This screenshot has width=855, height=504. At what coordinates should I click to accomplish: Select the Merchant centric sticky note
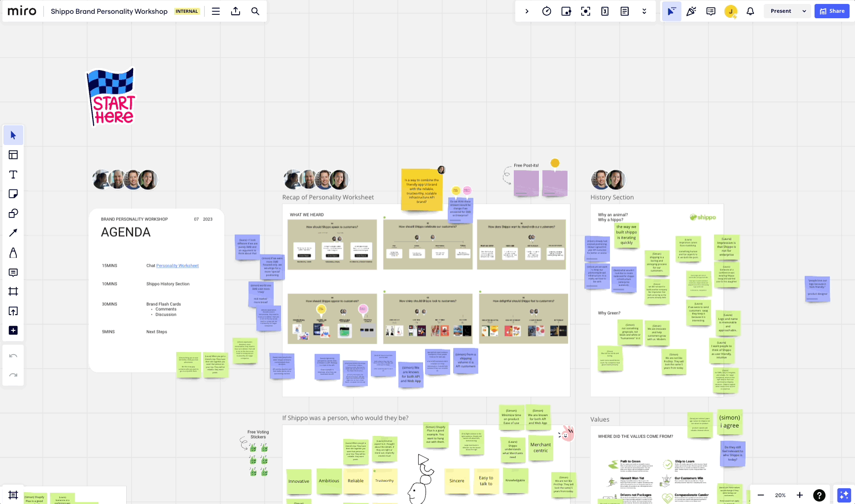click(x=540, y=447)
